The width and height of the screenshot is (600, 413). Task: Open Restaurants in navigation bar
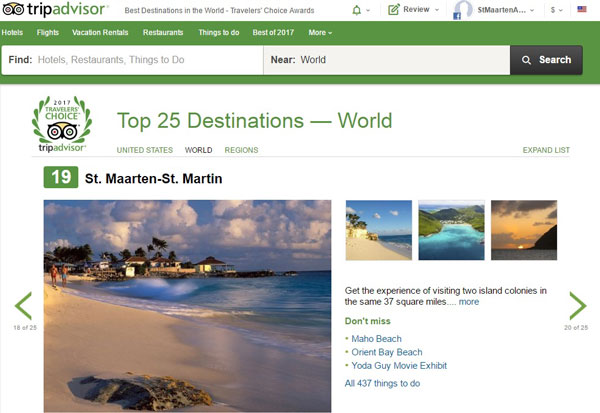(163, 33)
